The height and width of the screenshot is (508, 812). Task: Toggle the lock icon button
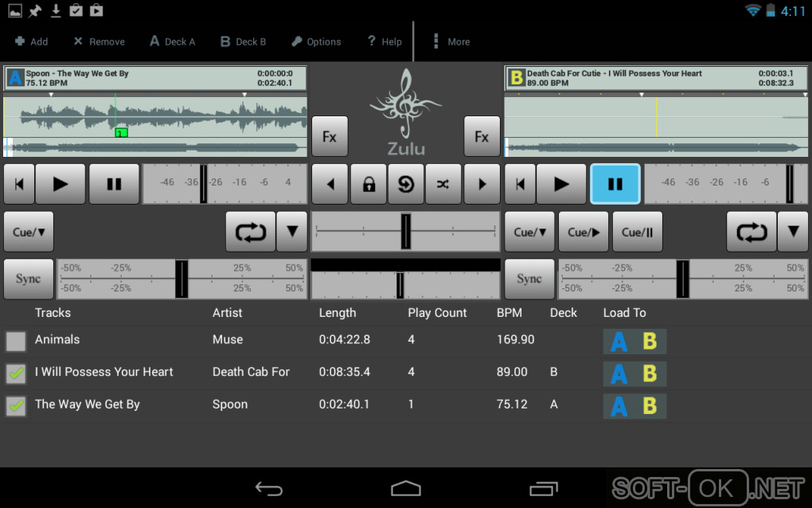(x=369, y=184)
